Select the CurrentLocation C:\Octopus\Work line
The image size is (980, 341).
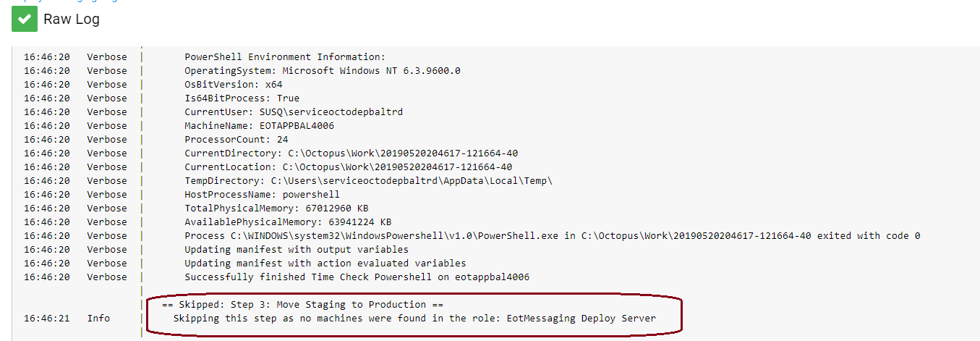[349, 167]
